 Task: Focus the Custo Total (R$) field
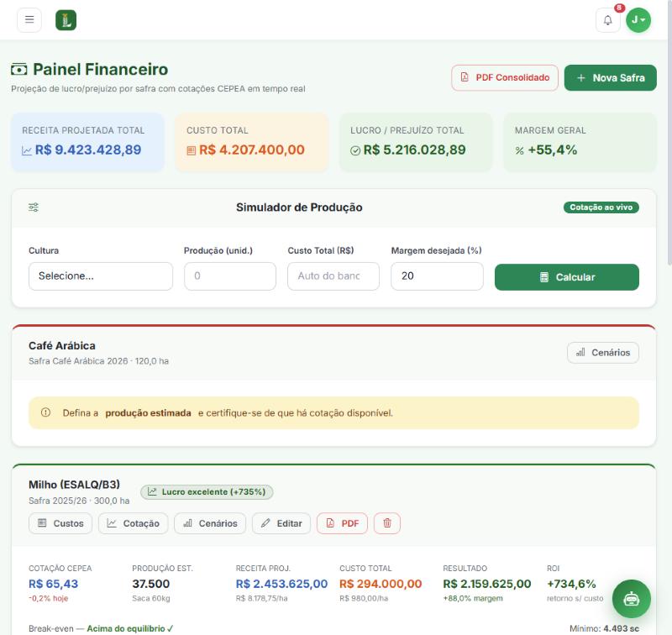(x=333, y=276)
